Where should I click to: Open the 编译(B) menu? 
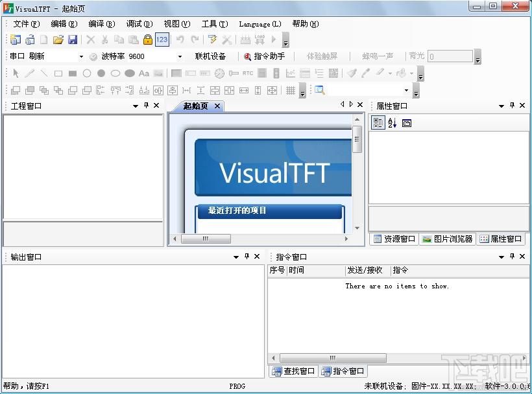(102, 24)
